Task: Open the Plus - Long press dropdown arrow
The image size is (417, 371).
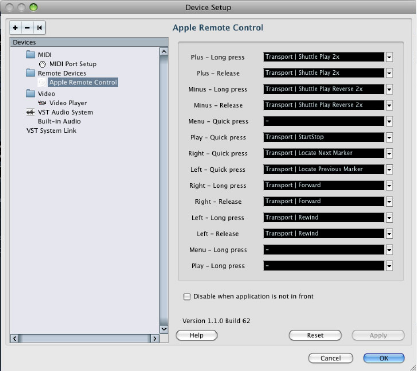Action: [389, 57]
